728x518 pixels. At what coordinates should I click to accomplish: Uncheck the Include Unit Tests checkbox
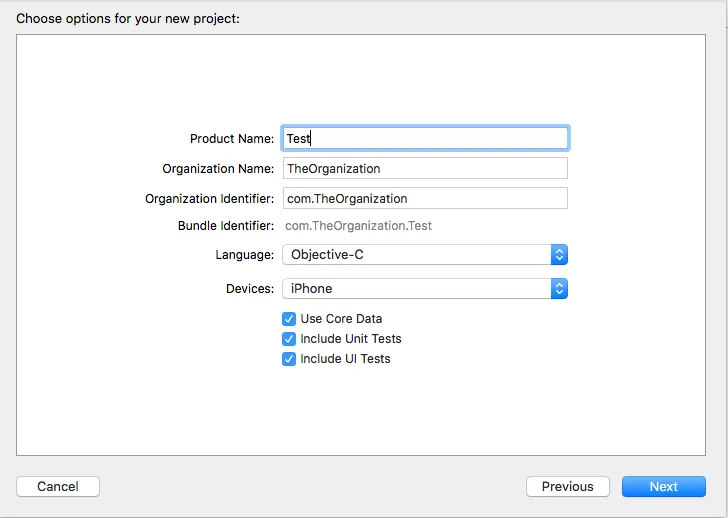[x=289, y=339]
